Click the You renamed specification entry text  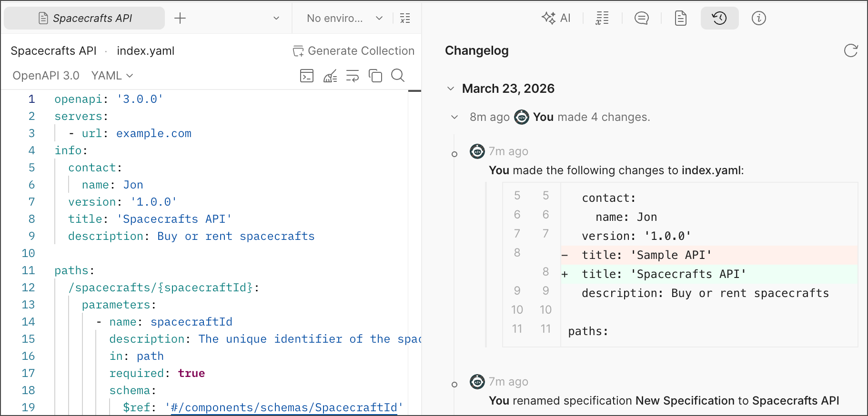pyautogui.click(x=664, y=401)
